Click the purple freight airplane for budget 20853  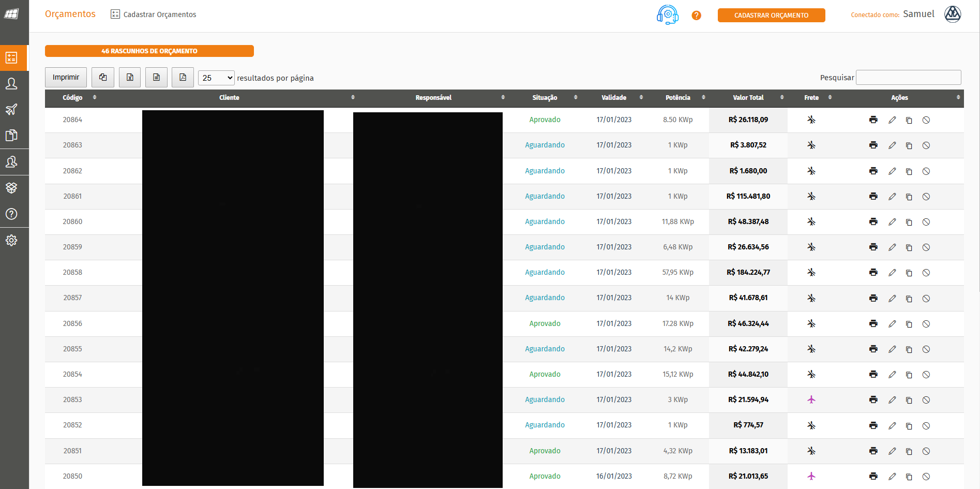tap(811, 399)
